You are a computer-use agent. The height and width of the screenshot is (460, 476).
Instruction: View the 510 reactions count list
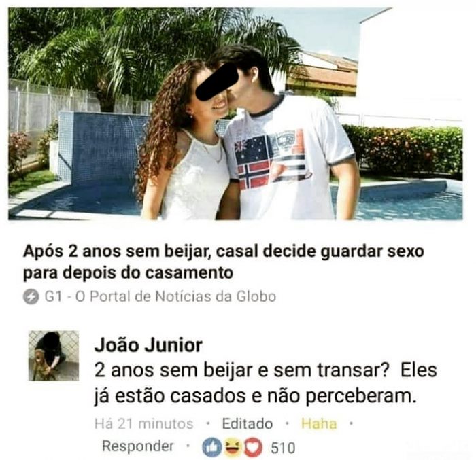click(283, 448)
